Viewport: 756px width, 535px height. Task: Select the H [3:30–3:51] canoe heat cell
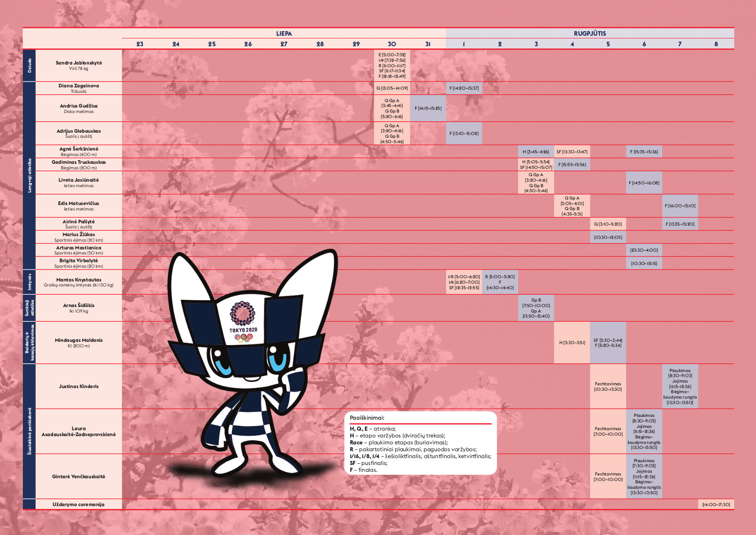pos(572,343)
